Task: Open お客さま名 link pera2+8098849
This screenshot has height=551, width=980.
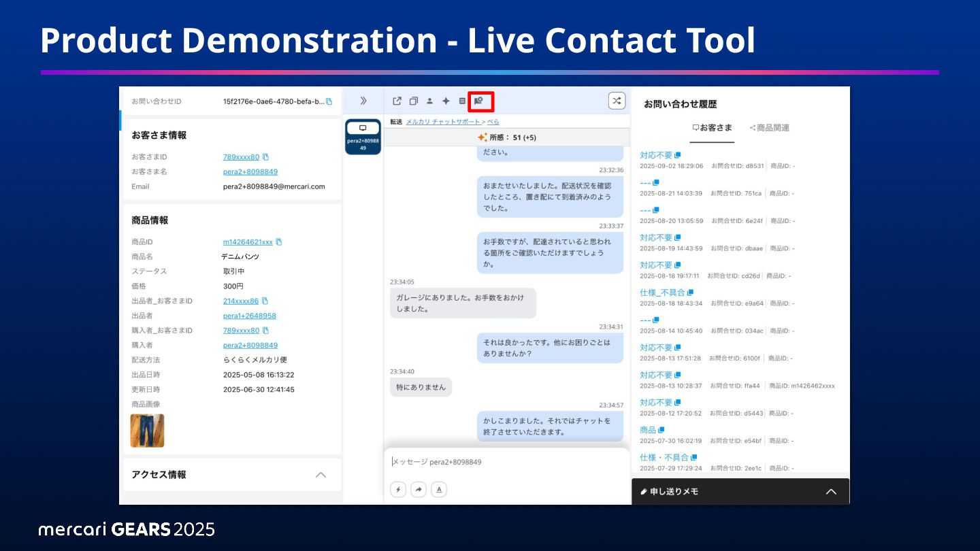Action: click(250, 172)
